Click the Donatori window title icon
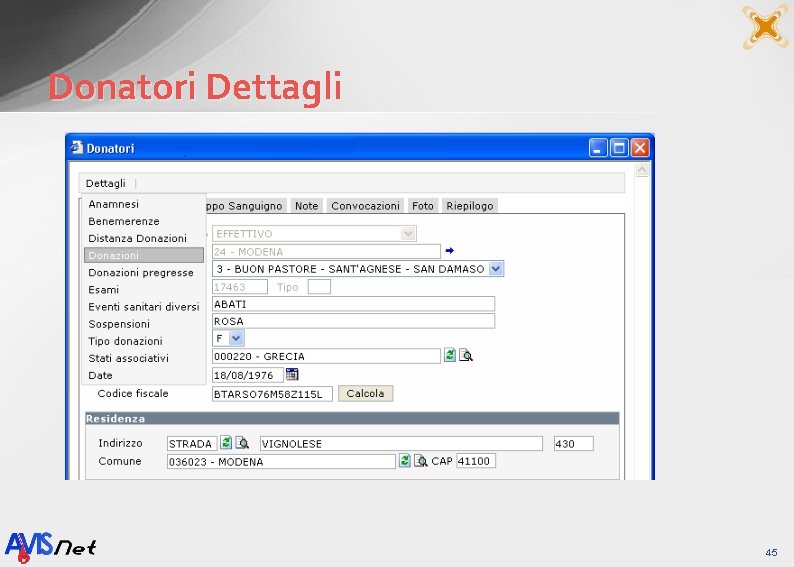Image resolution: width=794 pixels, height=567 pixels. tap(76, 147)
